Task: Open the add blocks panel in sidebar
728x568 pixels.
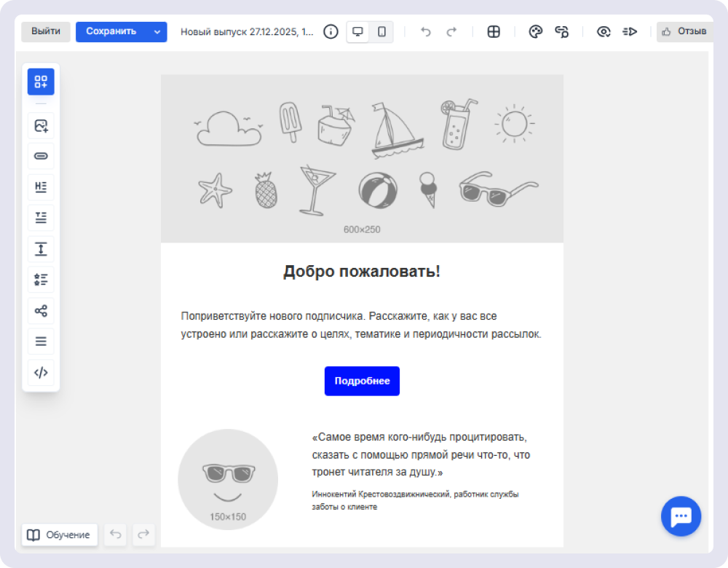Action: click(x=41, y=82)
